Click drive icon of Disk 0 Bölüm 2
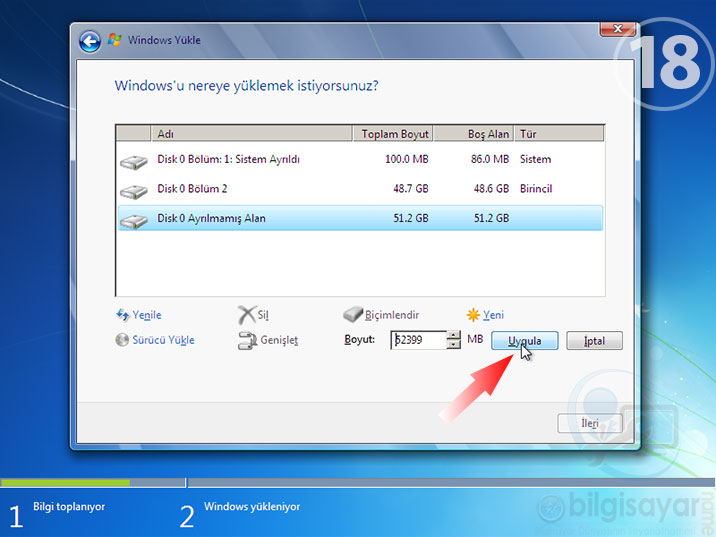Screen dimensions: 716x537 (134, 191)
